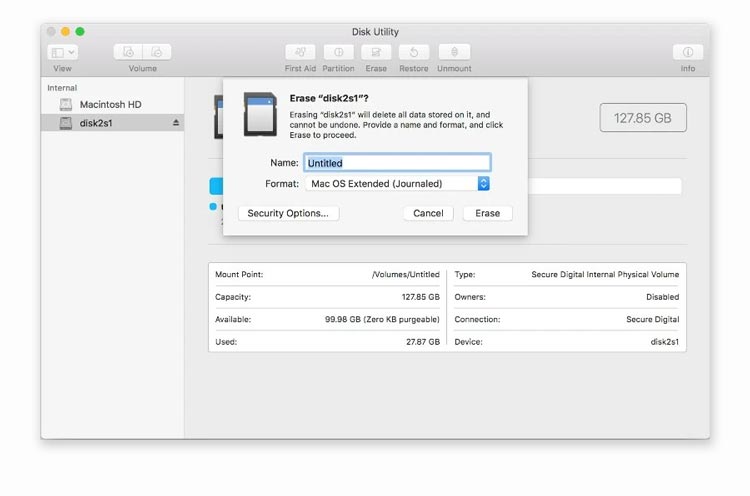The width and height of the screenshot is (750, 496).
Task: Confirm with the Erase button
Action: point(487,213)
